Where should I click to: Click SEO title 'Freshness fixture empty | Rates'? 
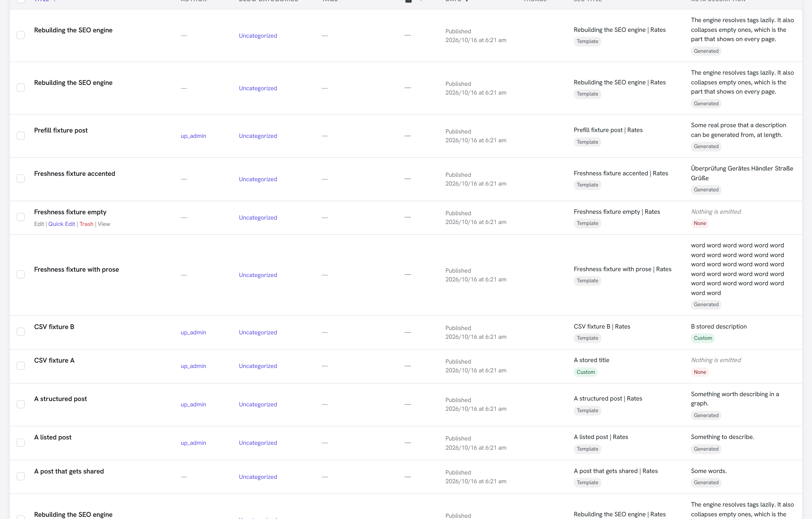click(x=617, y=212)
